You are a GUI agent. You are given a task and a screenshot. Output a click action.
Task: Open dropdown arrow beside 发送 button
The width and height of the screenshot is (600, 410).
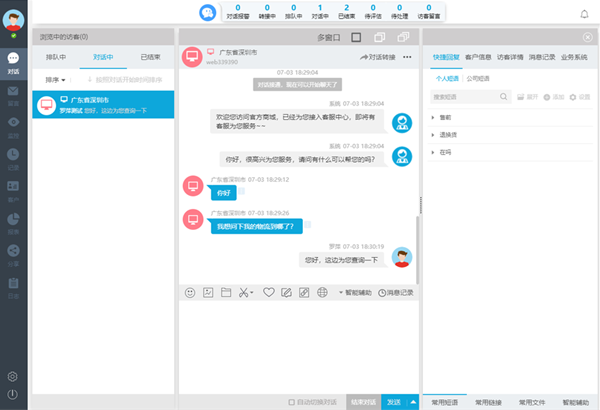point(413,402)
